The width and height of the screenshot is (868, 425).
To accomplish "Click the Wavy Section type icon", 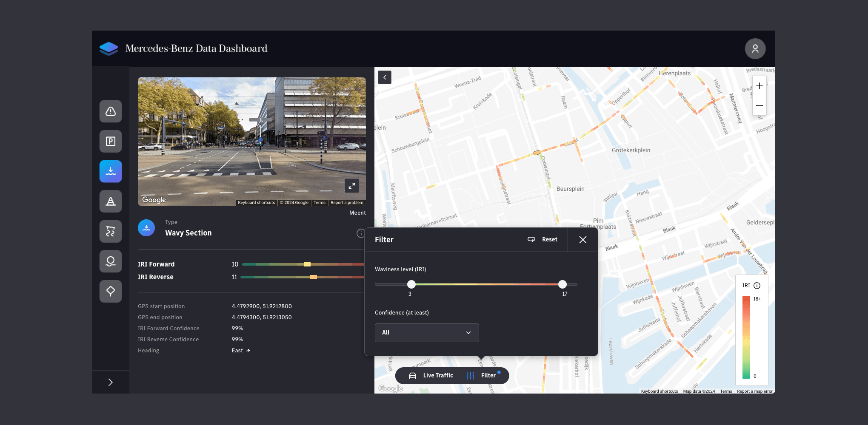I will click(x=146, y=228).
